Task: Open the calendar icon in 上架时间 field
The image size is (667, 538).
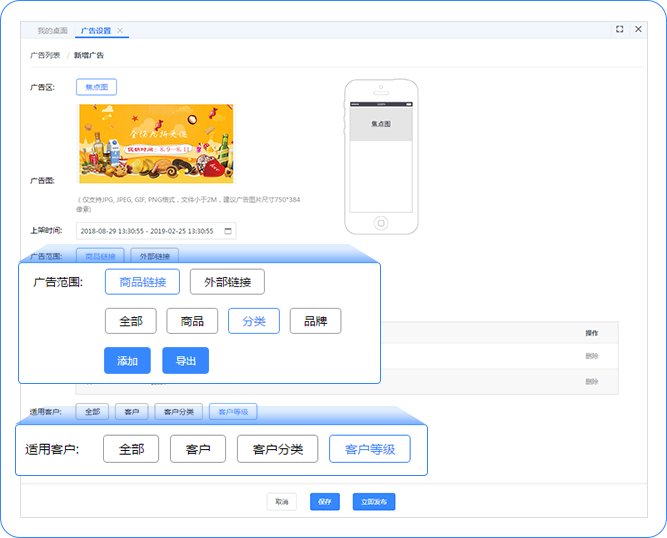Action: pyautogui.click(x=228, y=231)
